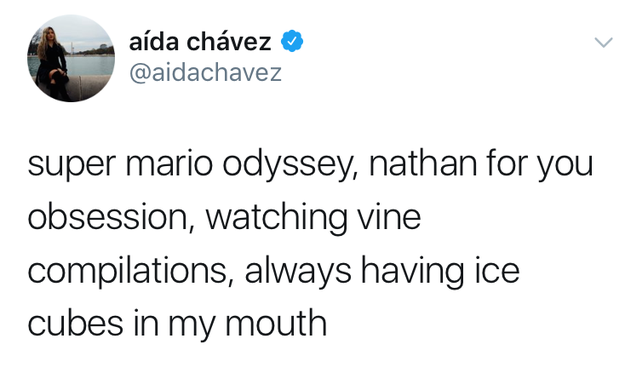Click the word 'compilations' in tweet

[x=132, y=271]
